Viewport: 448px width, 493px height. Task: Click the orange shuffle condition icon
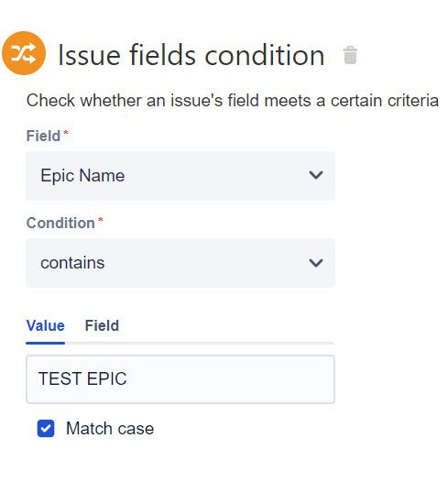(24, 53)
